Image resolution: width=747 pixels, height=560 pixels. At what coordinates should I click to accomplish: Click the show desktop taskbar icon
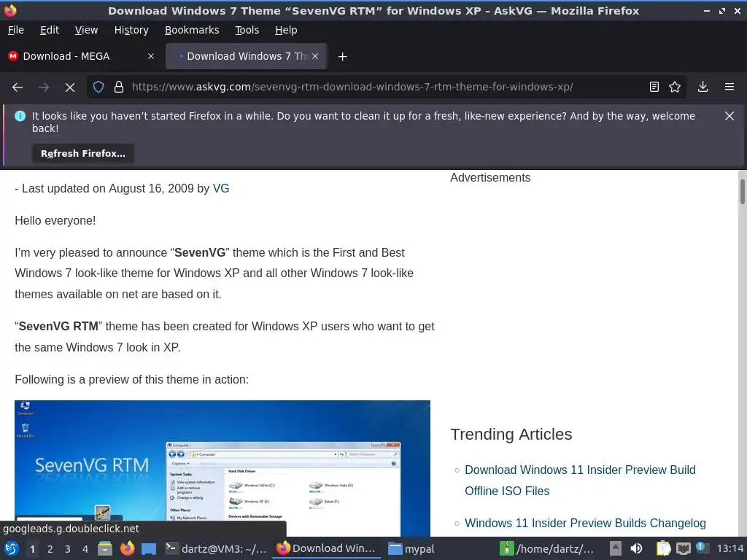tap(149, 549)
